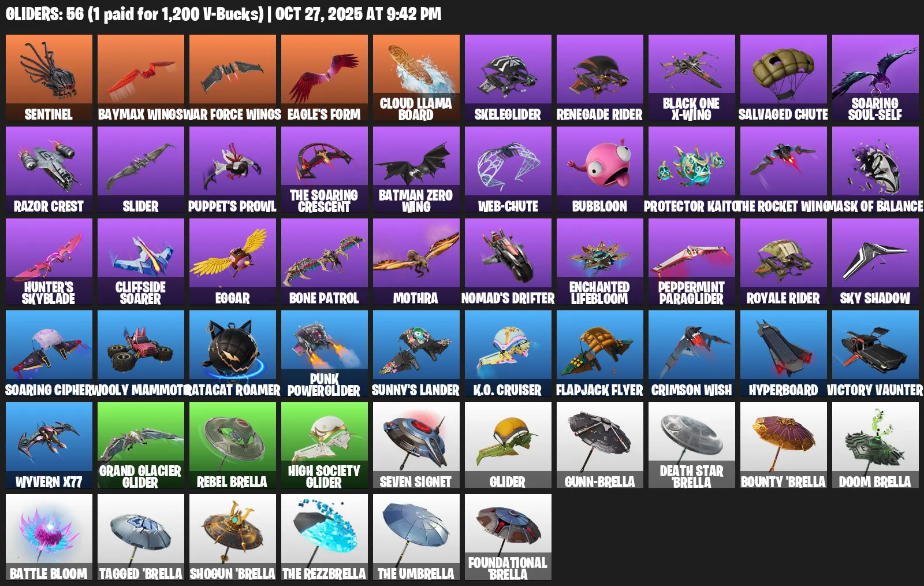Click the Victory Vaunter glider
The height and width of the screenshot is (586, 924).
[x=875, y=354]
